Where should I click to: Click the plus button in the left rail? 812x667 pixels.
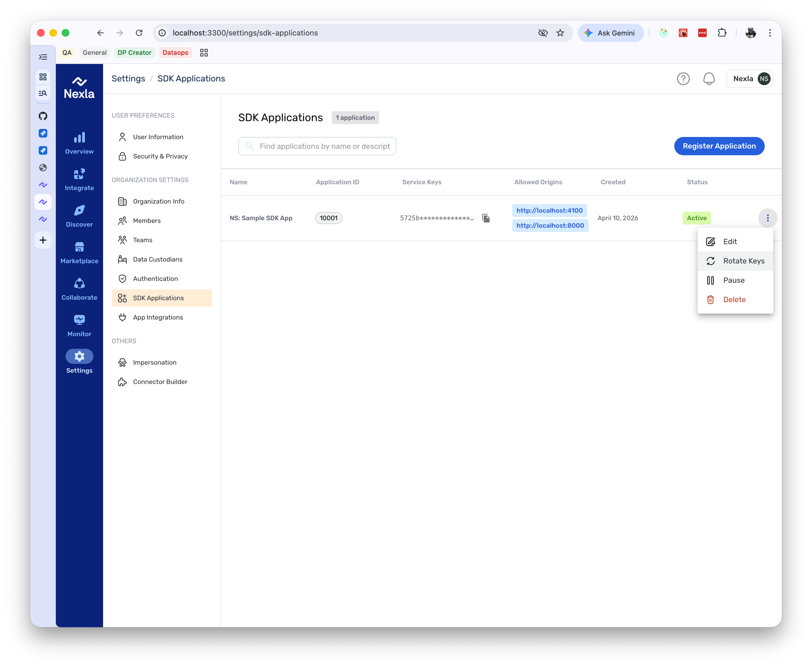click(x=43, y=240)
